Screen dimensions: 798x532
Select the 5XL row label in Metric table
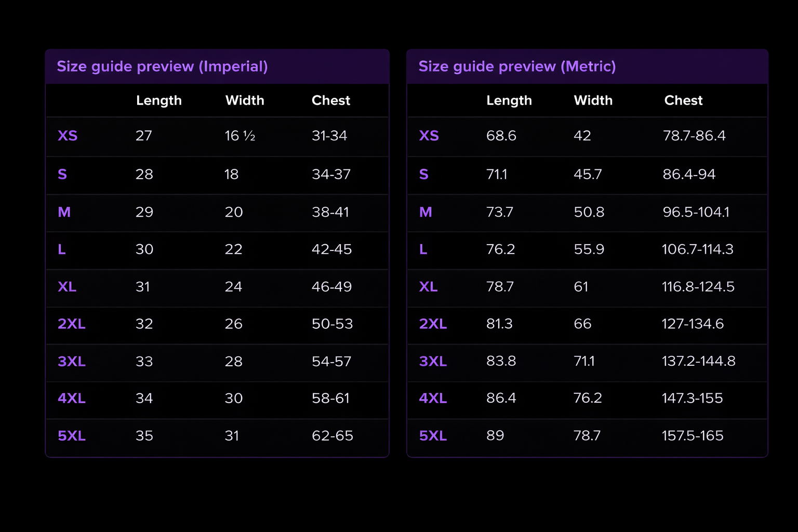pyautogui.click(x=433, y=435)
